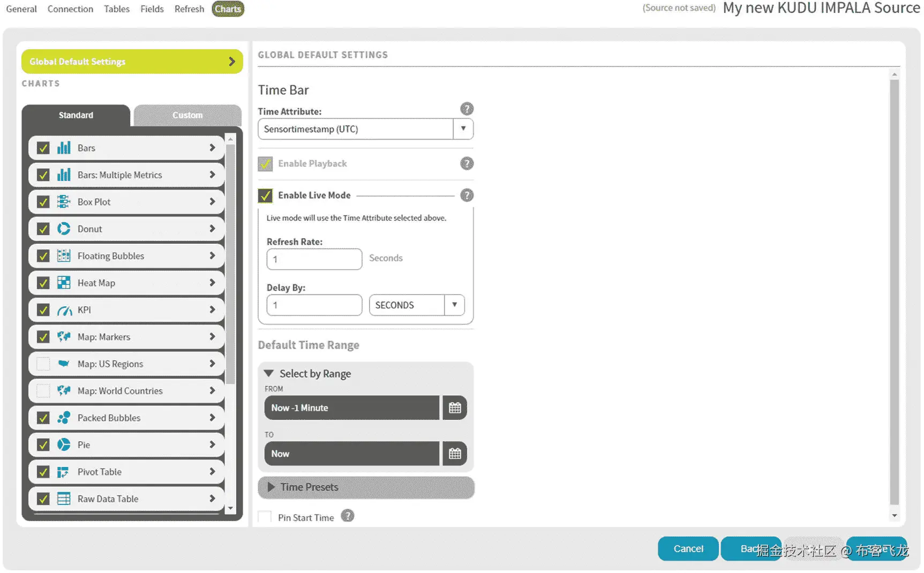Click the Map: World Countries icon
The height and width of the screenshot is (573, 924).
coord(64,391)
